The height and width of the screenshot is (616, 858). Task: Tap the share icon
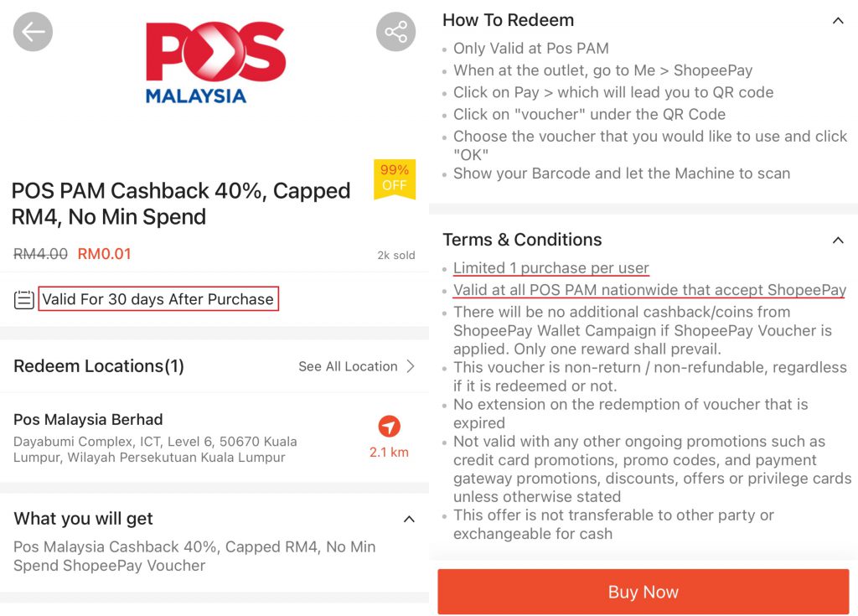(x=395, y=33)
